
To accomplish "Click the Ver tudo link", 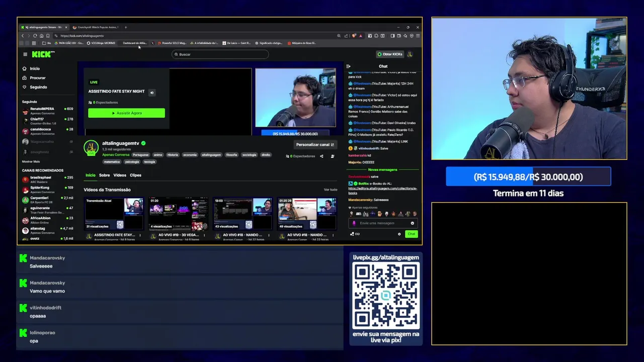I will (331, 190).
